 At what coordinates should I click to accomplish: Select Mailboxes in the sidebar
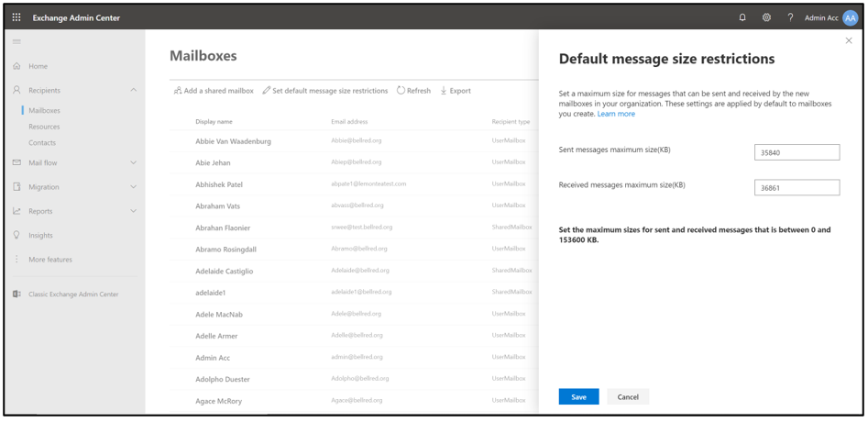click(x=44, y=110)
